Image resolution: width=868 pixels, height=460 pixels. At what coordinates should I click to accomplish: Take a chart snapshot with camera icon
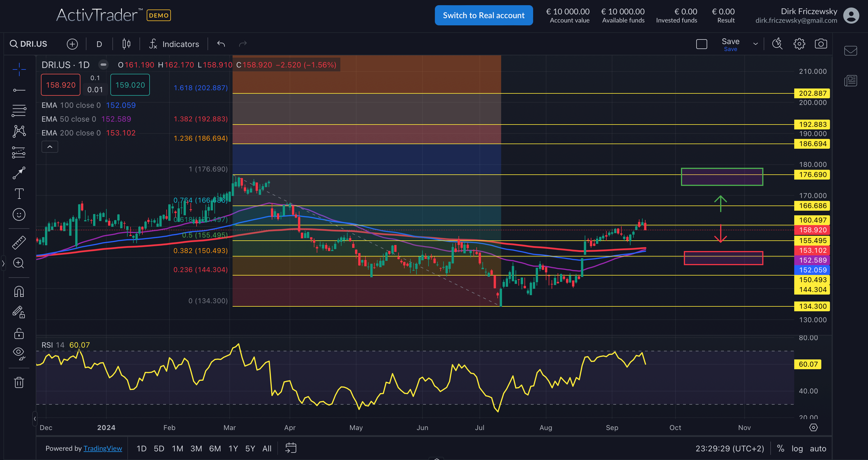(x=820, y=44)
